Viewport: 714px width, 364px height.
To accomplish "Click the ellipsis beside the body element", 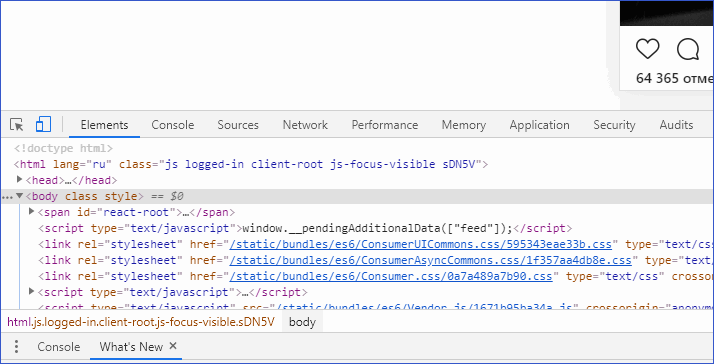I will click(x=7, y=197).
